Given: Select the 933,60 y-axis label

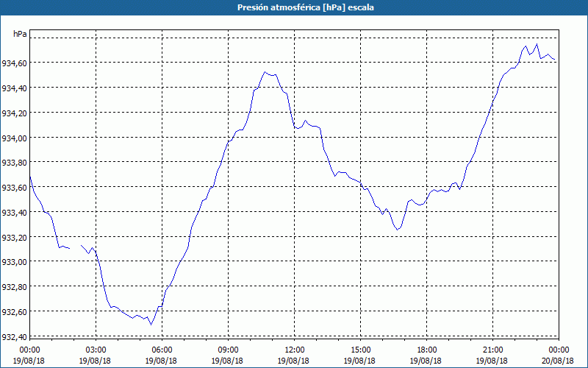Looking at the screenshot, I should (x=14, y=187).
